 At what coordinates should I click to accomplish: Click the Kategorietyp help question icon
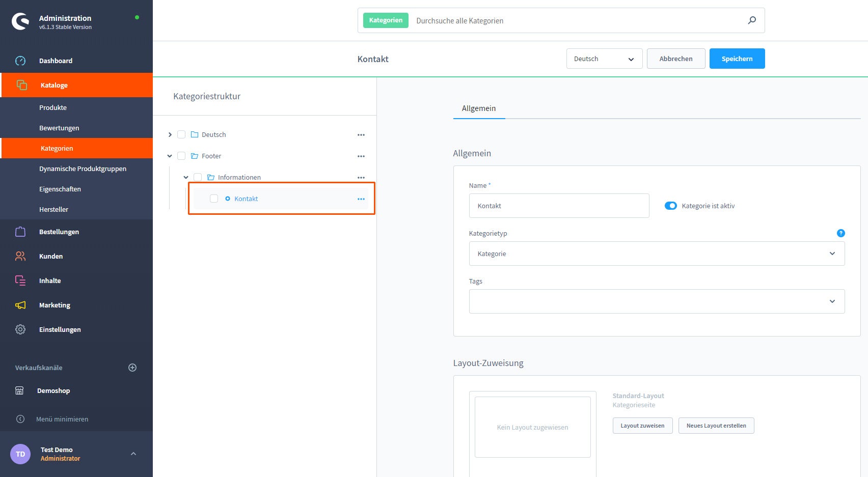(x=840, y=233)
